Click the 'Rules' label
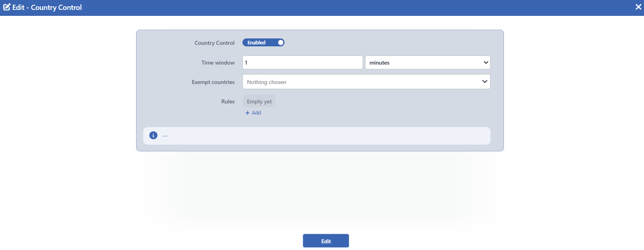Screen dimensions: 644x250 (x=228, y=101)
